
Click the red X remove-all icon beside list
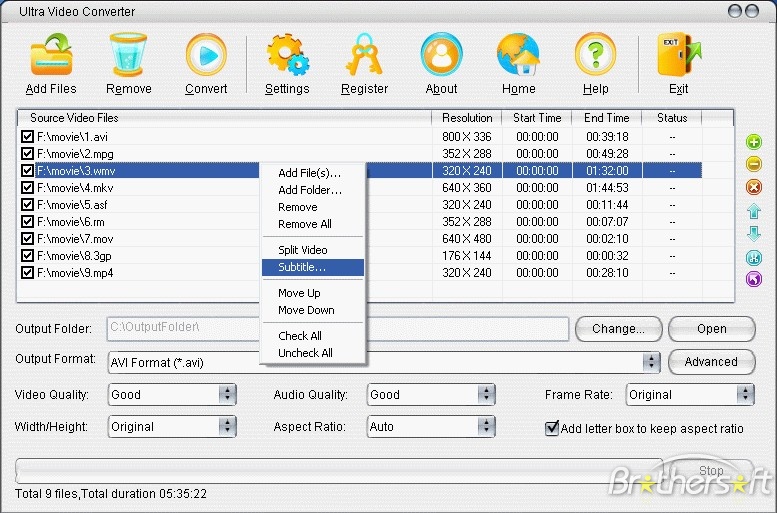(754, 187)
